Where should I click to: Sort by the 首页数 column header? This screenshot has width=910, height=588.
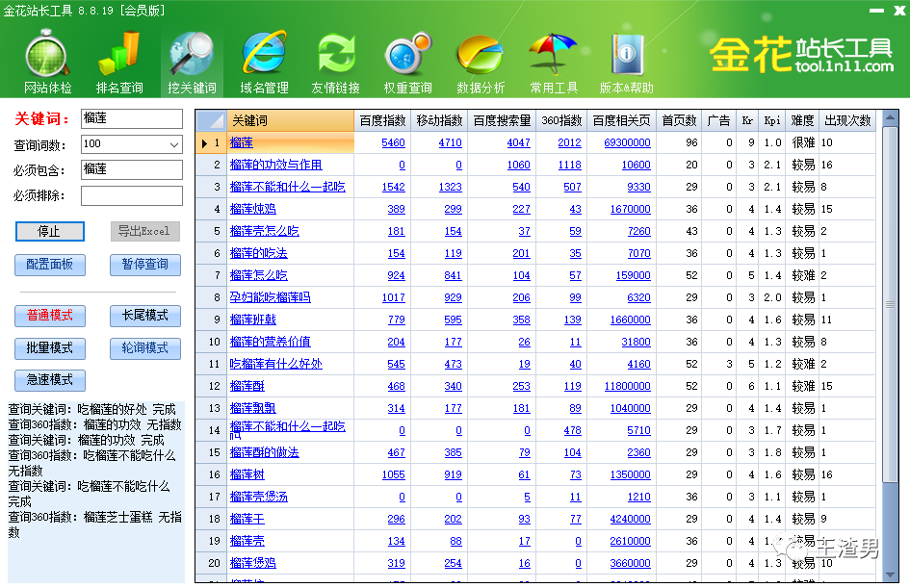(679, 120)
